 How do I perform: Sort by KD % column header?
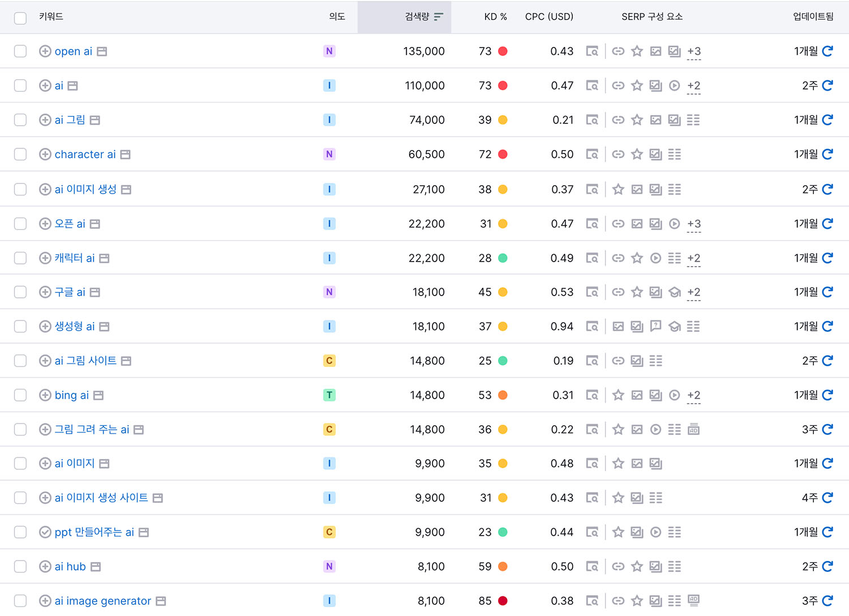pos(495,17)
